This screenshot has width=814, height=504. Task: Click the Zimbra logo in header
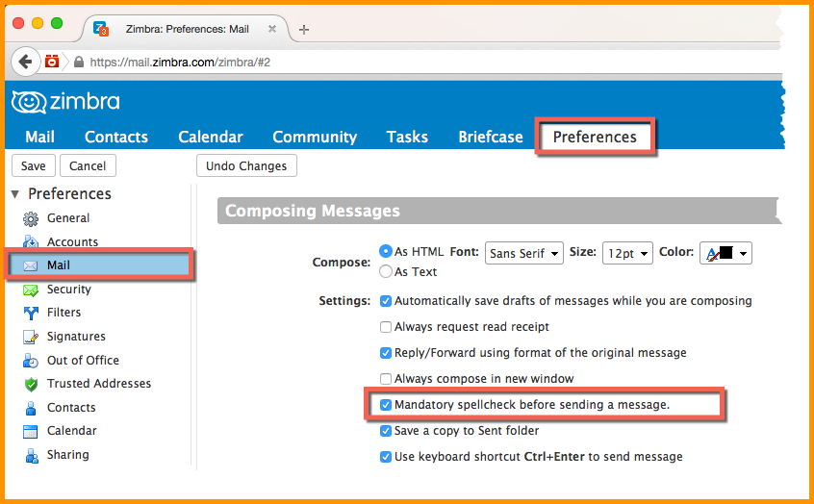point(65,102)
